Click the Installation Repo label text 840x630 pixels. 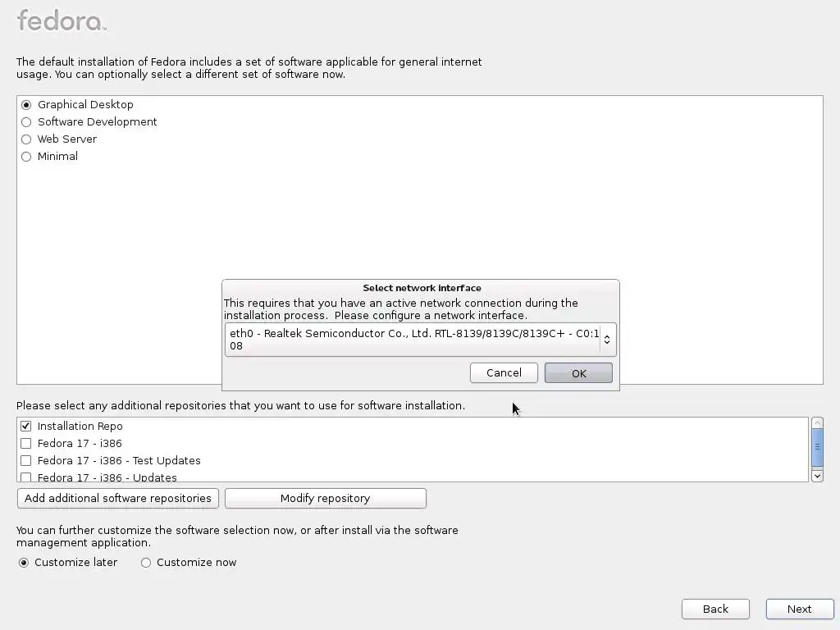[80, 426]
